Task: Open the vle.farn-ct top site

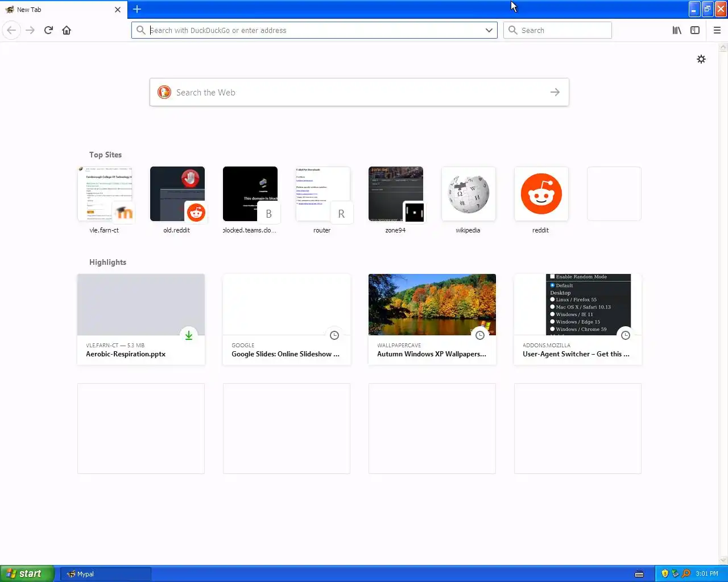Action: pos(105,200)
